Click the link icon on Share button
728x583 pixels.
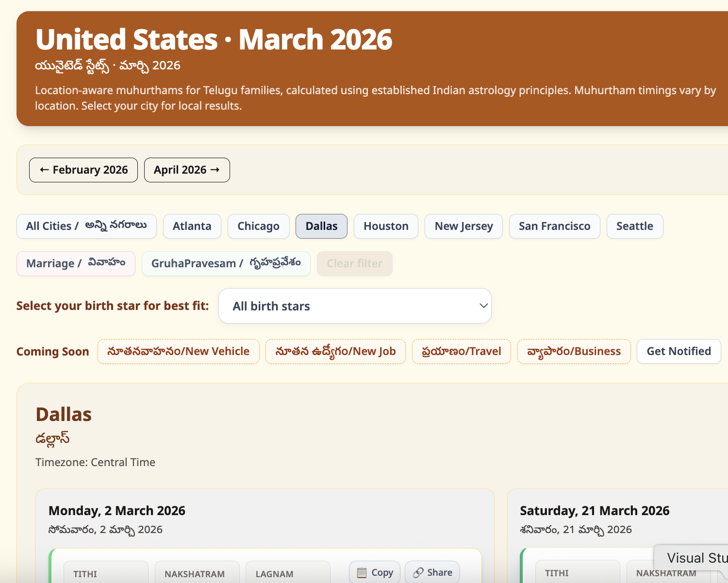(418, 573)
